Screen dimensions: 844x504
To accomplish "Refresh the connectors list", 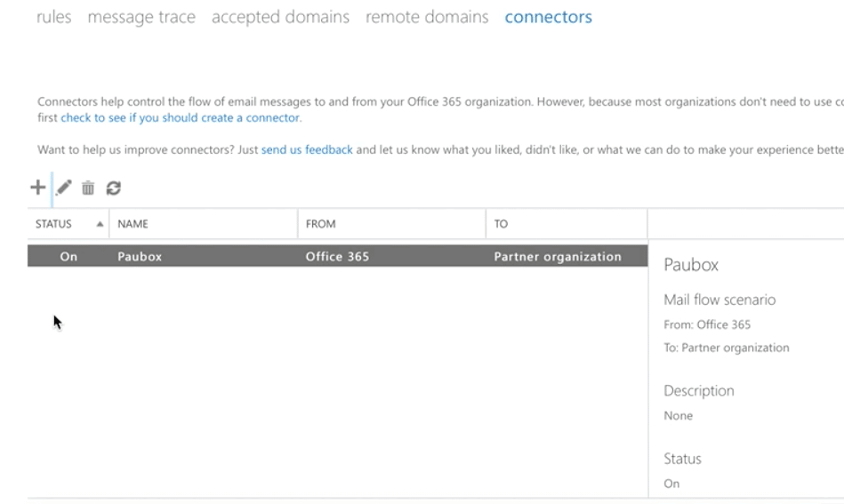I will [113, 188].
